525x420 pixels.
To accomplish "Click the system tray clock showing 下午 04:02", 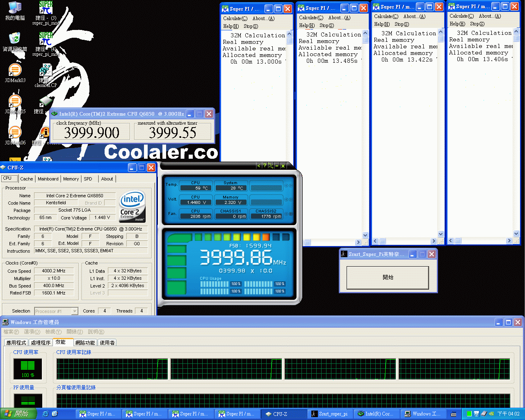I will [509, 414].
